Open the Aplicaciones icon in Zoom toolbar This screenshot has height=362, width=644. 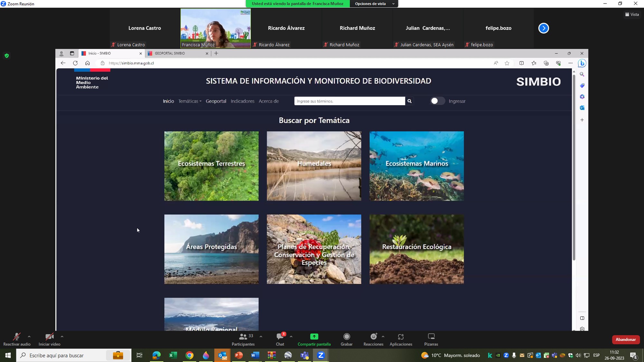point(401,337)
